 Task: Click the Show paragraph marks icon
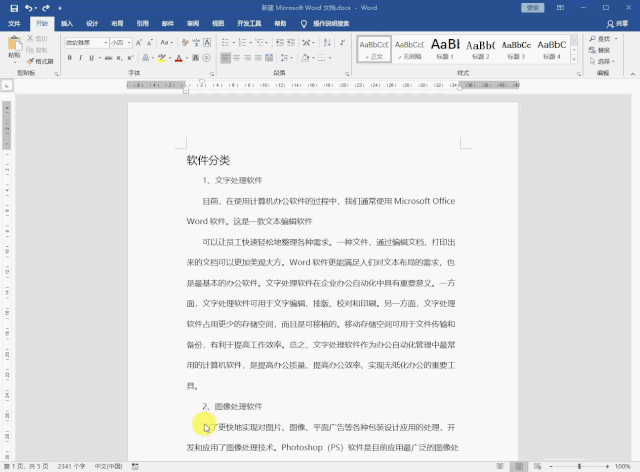point(342,42)
